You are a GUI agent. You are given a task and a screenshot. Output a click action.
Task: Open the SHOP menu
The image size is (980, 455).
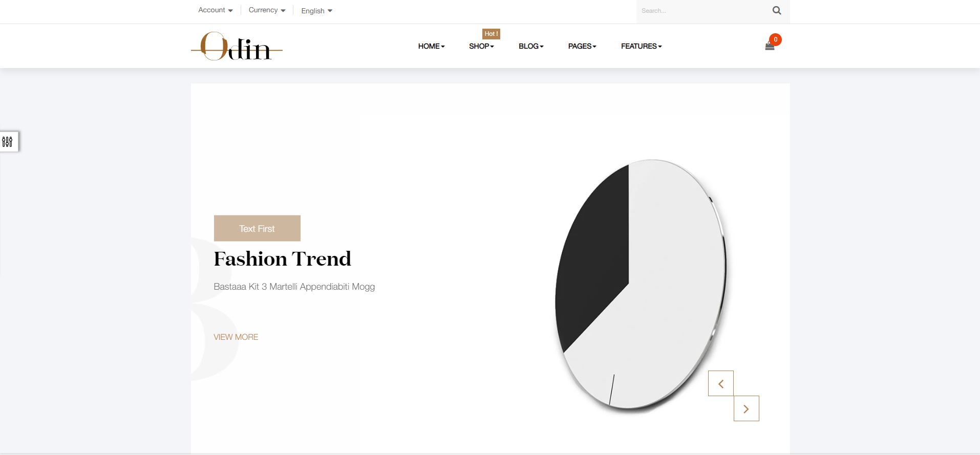[x=481, y=46]
